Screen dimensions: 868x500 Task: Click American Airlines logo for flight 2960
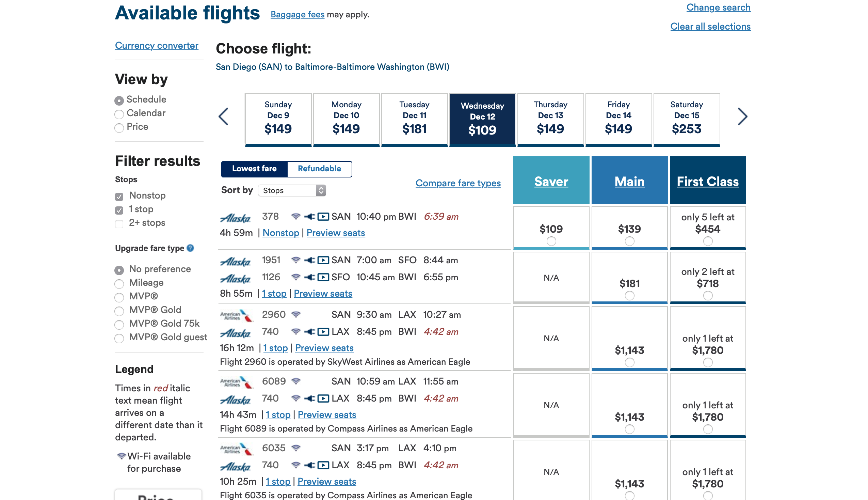pyautogui.click(x=236, y=315)
